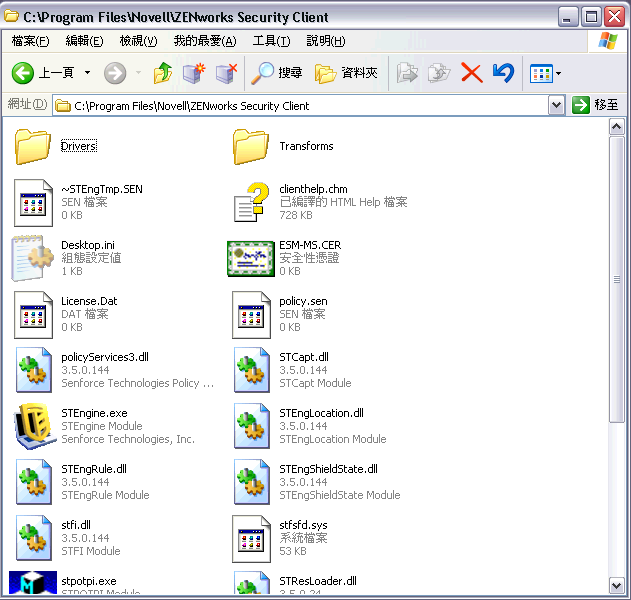The image size is (631, 600).
Task: Select the stpotpi.exe icon
Action: point(33,582)
